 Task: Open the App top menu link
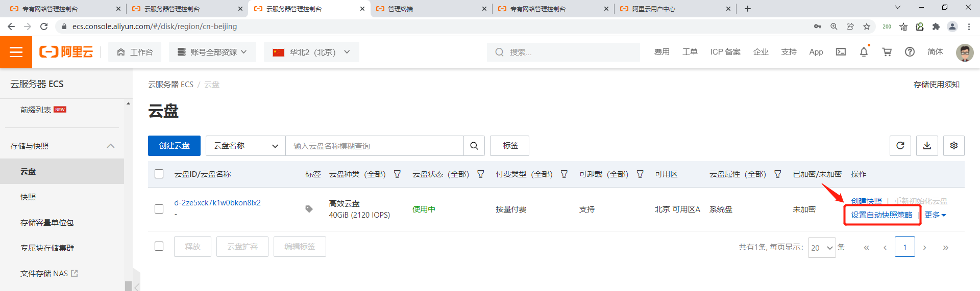(x=816, y=52)
